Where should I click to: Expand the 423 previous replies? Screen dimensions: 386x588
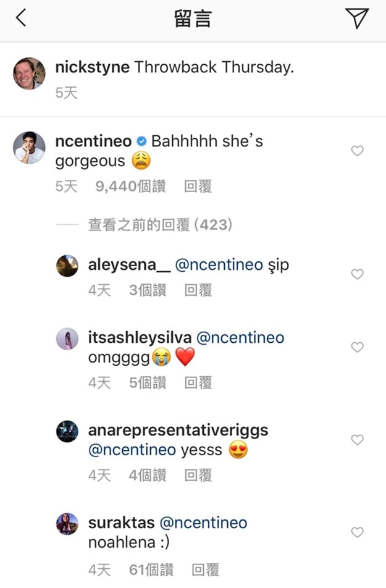click(159, 225)
